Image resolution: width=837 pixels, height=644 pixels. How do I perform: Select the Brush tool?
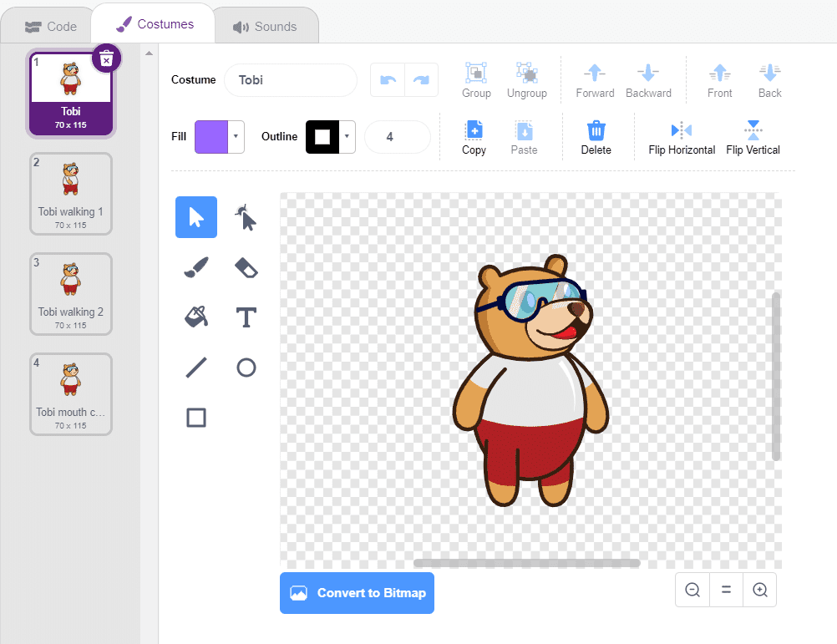[196, 267]
